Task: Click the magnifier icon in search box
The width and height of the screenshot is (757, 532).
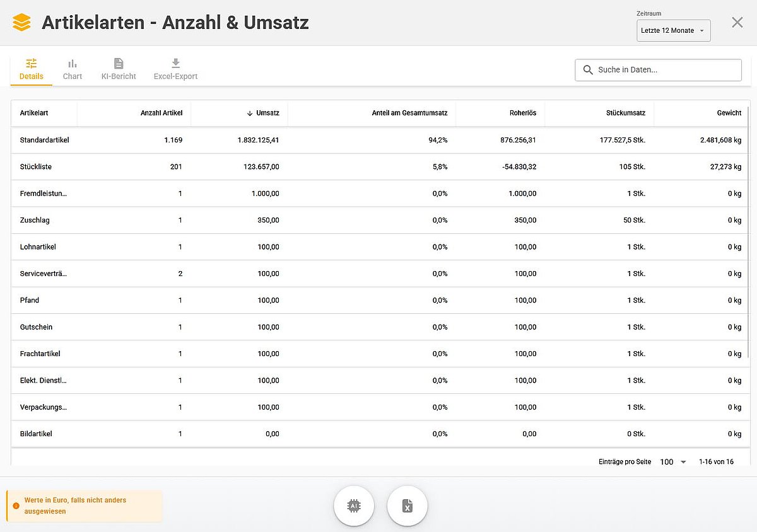Action: pyautogui.click(x=588, y=70)
